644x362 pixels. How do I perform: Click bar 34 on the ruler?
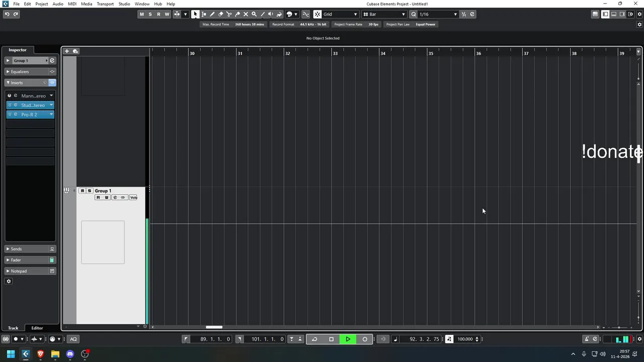click(x=383, y=53)
